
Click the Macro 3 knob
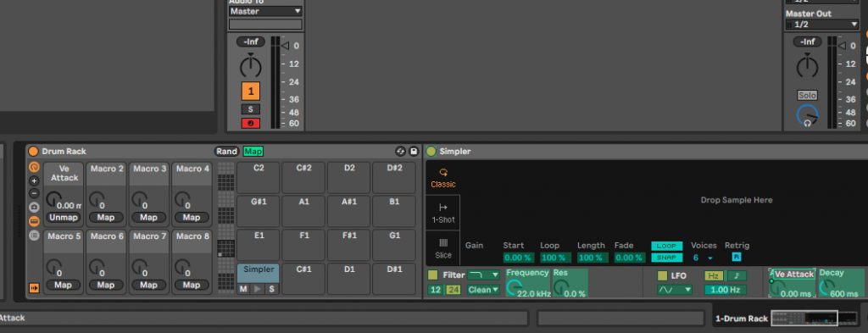pyautogui.click(x=140, y=199)
